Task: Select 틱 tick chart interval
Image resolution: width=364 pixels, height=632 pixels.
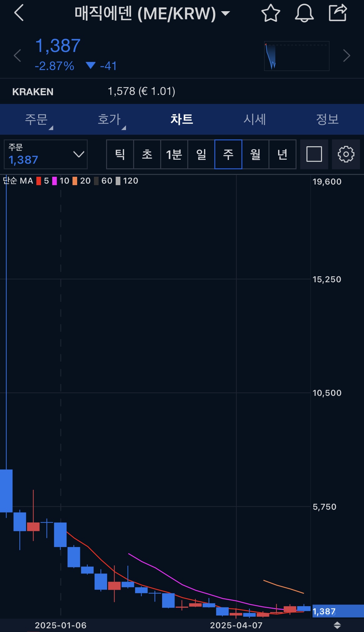Action: click(x=120, y=154)
